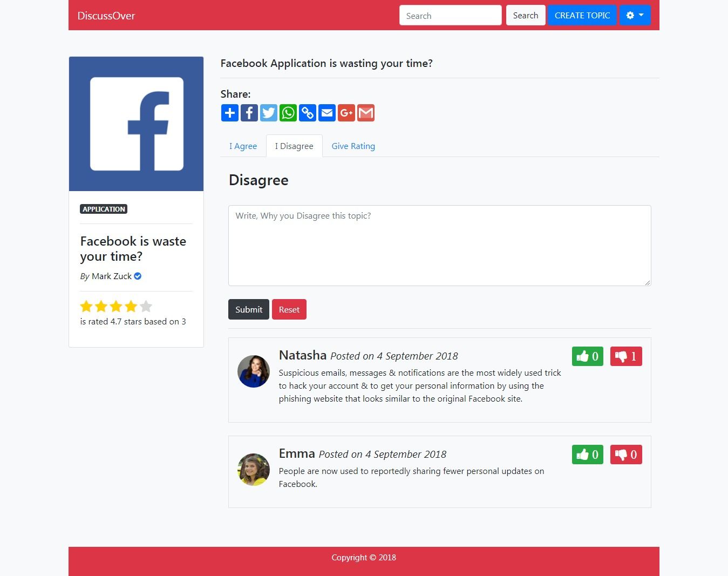This screenshot has height=576, width=728.
Task: Click the CREATE TOPIC button
Action: click(x=582, y=15)
